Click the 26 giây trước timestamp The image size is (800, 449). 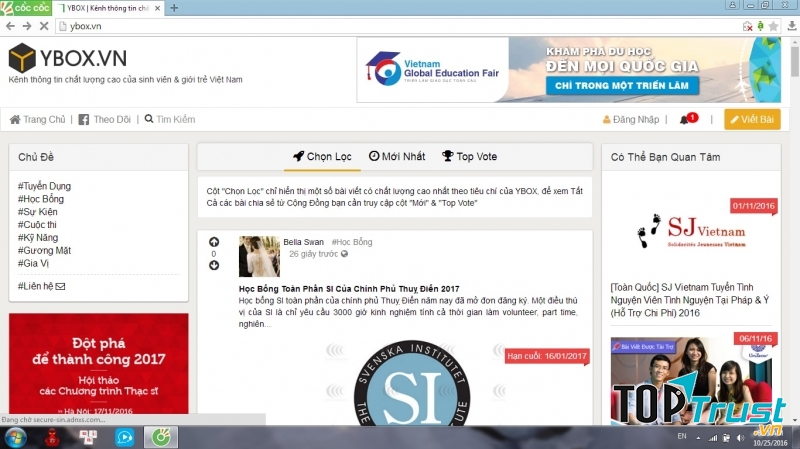(x=313, y=254)
